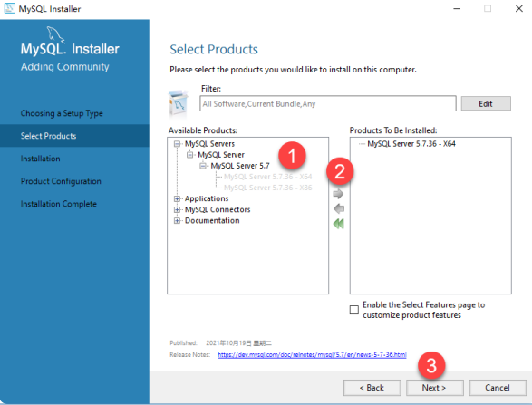Select the MySQL Connectors label in tree
The height and width of the screenshot is (405, 532).
pyautogui.click(x=218, y=209)
